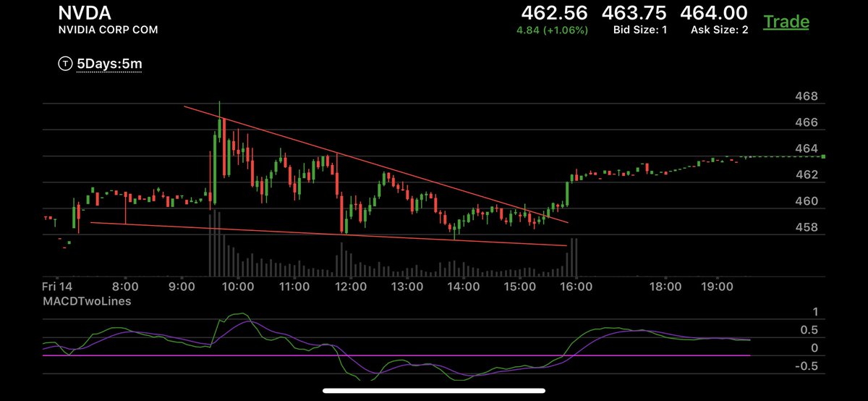Select the NVDA ticker symbol
This screenshot has height=401, width=868.
pyautogui.click(x=84, y=14)
